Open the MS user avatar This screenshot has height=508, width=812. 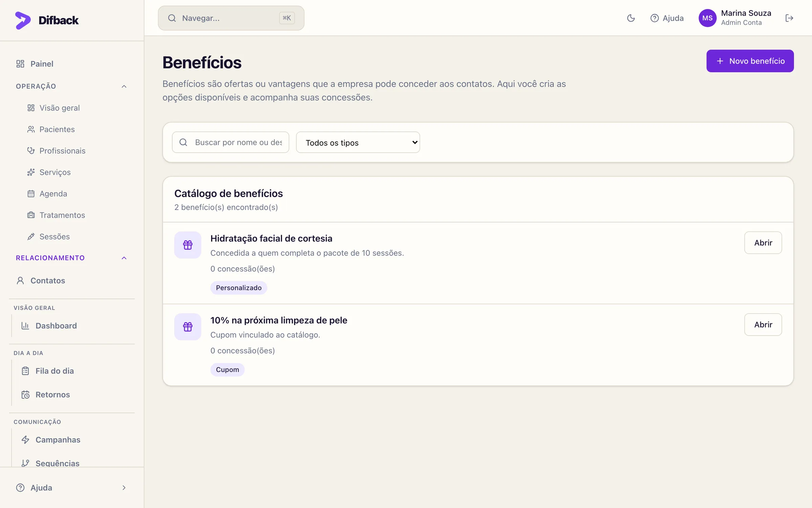click(x=707, y=18)
